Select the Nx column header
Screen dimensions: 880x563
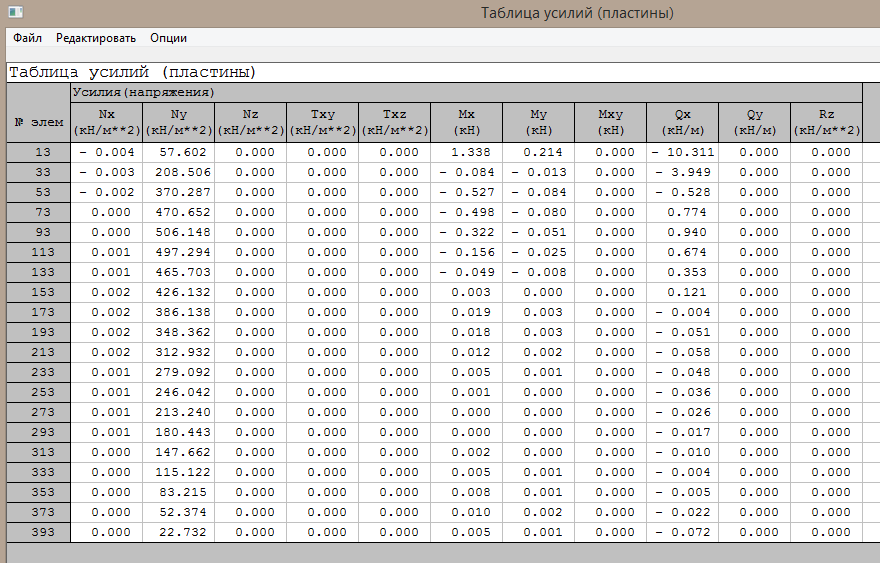click(107, 122)
